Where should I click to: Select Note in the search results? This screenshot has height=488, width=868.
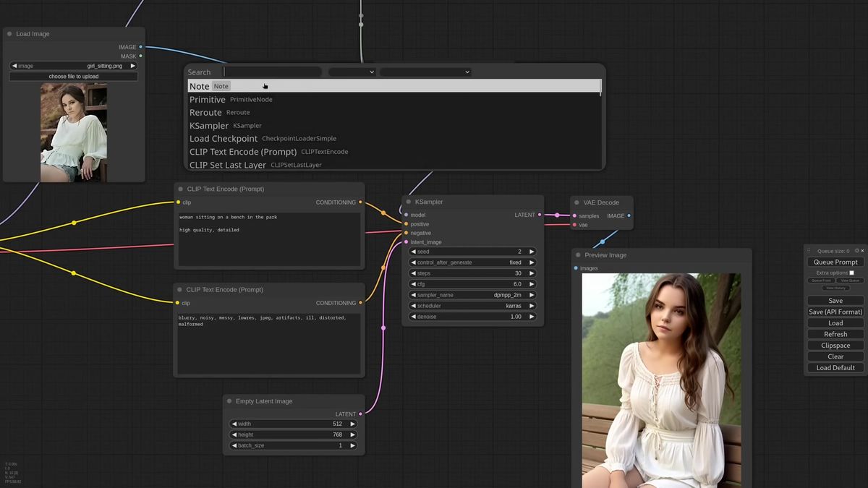tap(394, 86)
